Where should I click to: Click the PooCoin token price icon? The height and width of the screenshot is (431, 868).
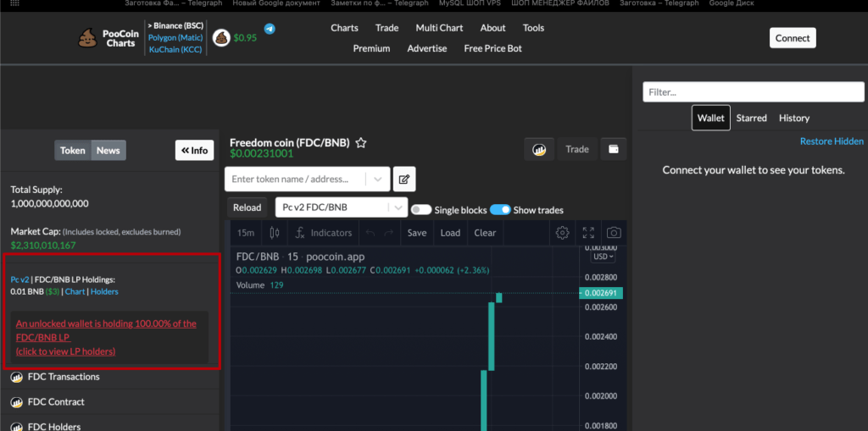221,38
